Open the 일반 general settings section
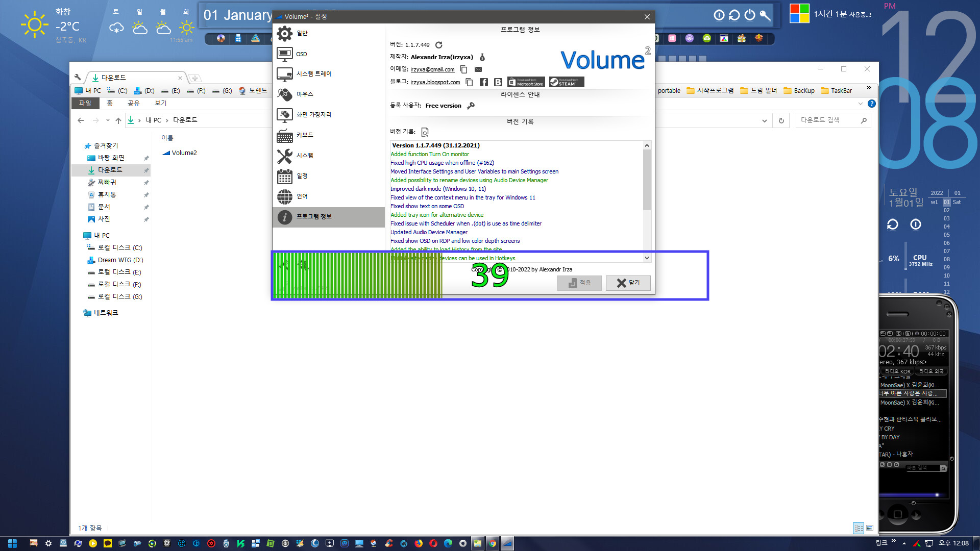The height and width of the screenshot is (551, 980). (x=328, y=33)
